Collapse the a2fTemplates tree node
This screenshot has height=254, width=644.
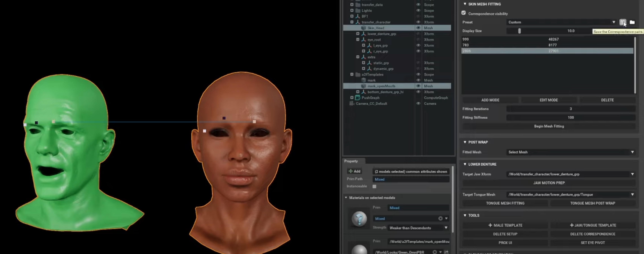tap(352, 74)
